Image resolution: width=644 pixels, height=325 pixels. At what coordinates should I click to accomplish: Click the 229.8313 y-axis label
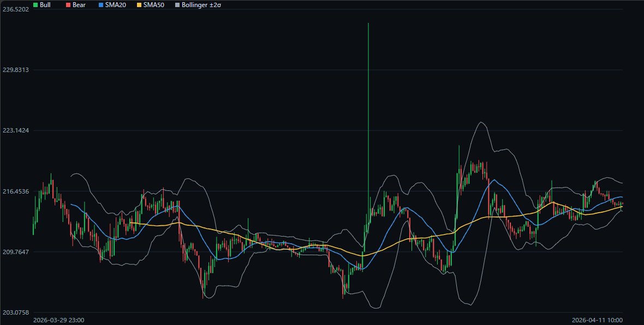point(15,70)
